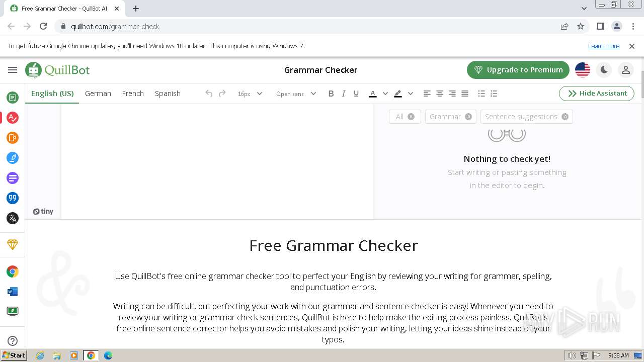Close the Free Grammar Checker tab

pyautogui.click(x=117, y=9)
